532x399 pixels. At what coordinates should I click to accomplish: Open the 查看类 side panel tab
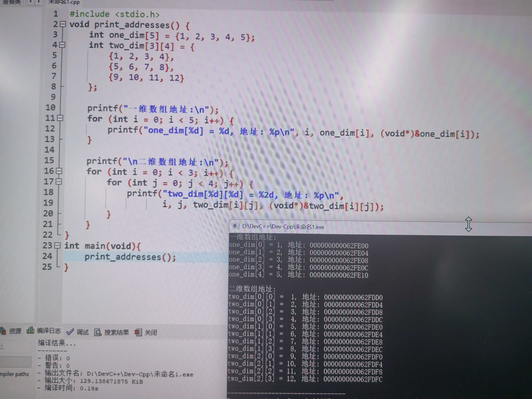click(x=12, y=2)
